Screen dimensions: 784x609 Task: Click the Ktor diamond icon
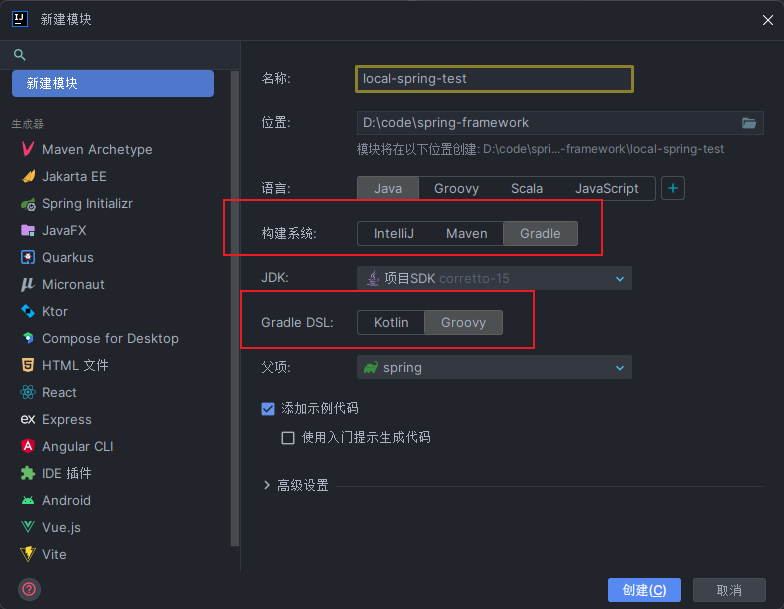(x=28, y=312)
